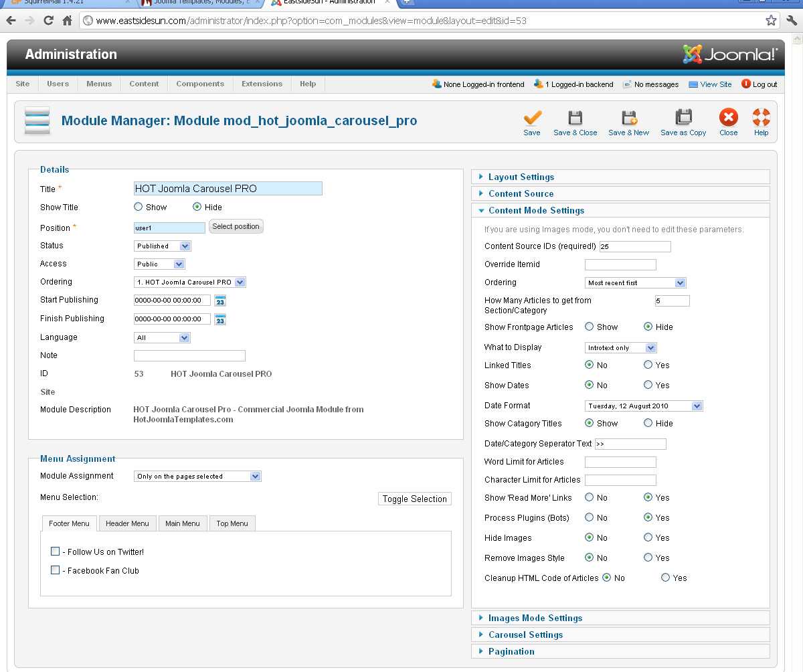Bookmark this page with the star icon
803x672 pixels.
(x=771, y=21)
